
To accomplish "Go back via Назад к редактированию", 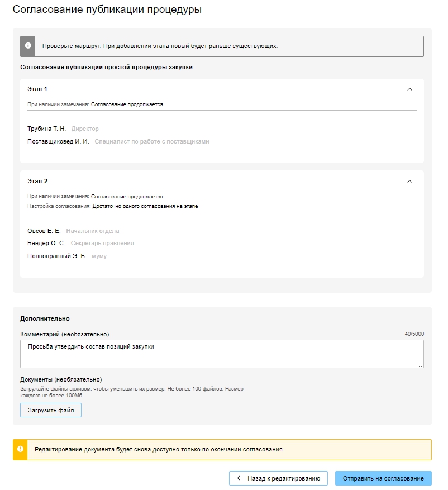I will click(x=278, y=478).
